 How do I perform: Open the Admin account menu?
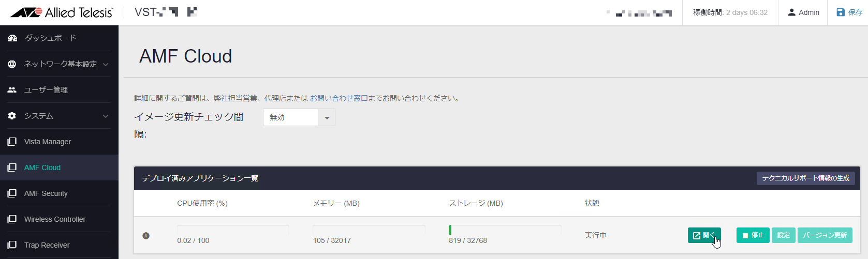(803, 12)
